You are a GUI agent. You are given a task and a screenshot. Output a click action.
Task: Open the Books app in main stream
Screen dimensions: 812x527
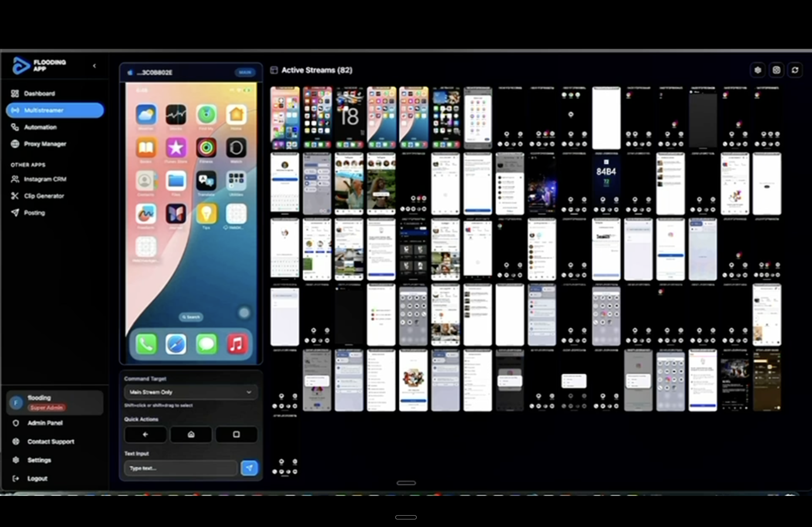tap(146, 147)
